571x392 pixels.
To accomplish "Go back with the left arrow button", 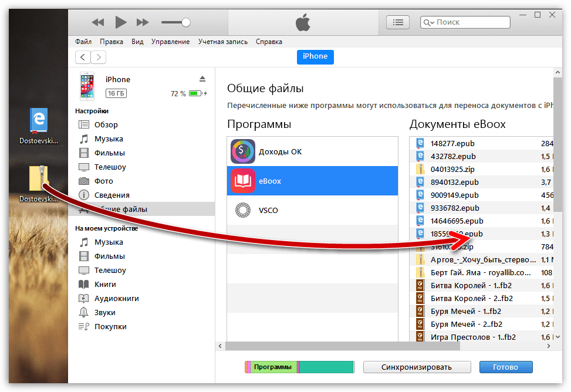I will (x=83, y=57).
